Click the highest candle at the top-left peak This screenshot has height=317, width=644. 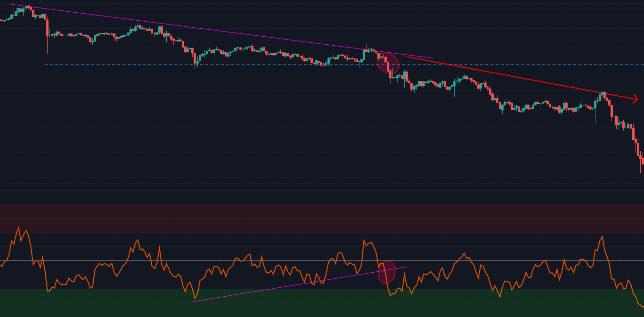coord(28,7)
